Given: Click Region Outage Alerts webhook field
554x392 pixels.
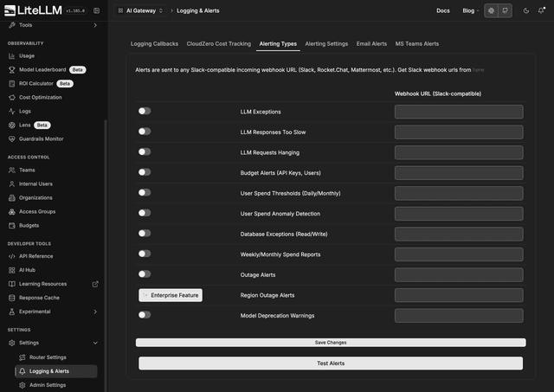Looking at the screenshot, I should pyautogui.click(x=459, y=295).
